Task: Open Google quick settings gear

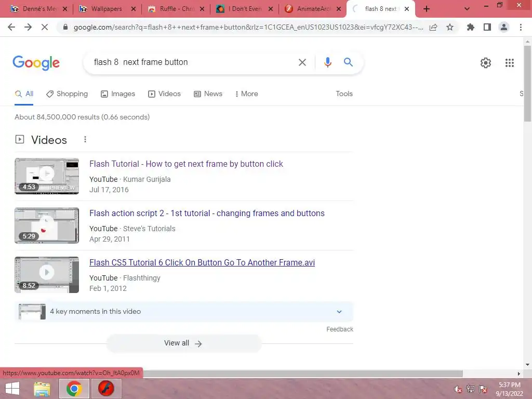Action: click(x=486, y=63)
